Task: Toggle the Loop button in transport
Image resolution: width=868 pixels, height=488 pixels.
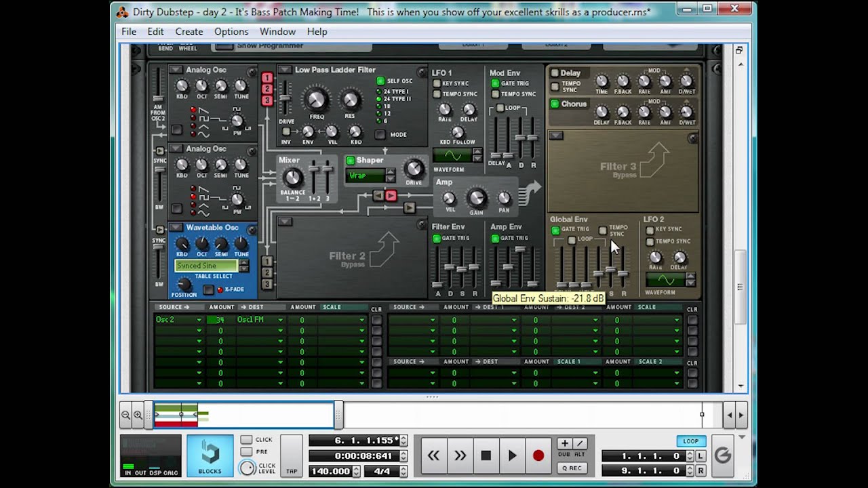Action: [x=691, y=441]
